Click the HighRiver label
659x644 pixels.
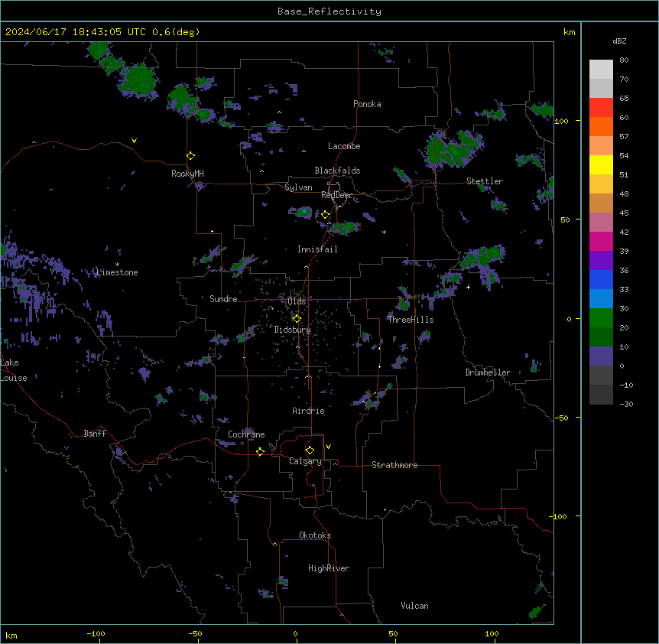[329, 568]
